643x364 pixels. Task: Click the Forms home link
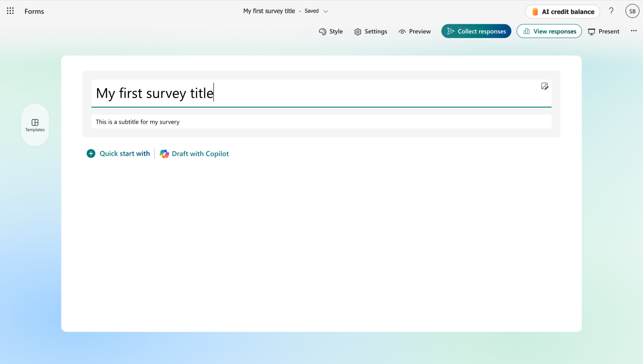pos(34,11)
